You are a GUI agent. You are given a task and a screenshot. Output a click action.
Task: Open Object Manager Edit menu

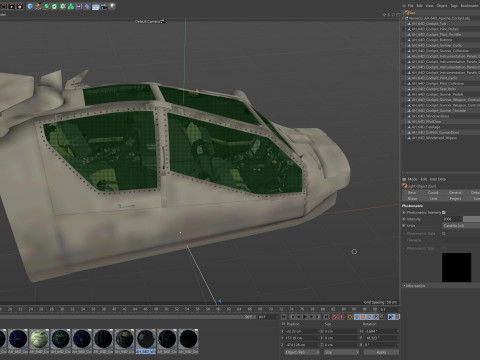point(420,6)
